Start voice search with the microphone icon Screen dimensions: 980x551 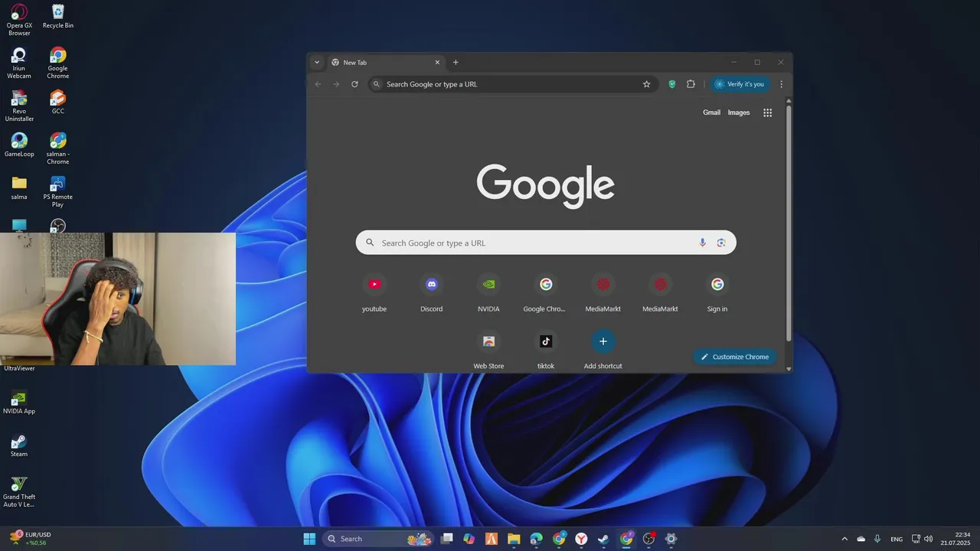(703, 243)
